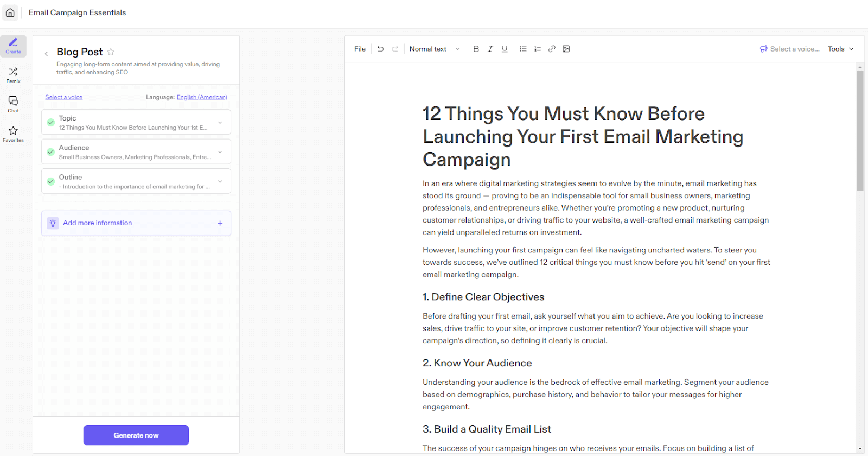Open the File menu
The width and height of the screenshot is (868, 456).
pyautogui.click(x=360, y=49)
